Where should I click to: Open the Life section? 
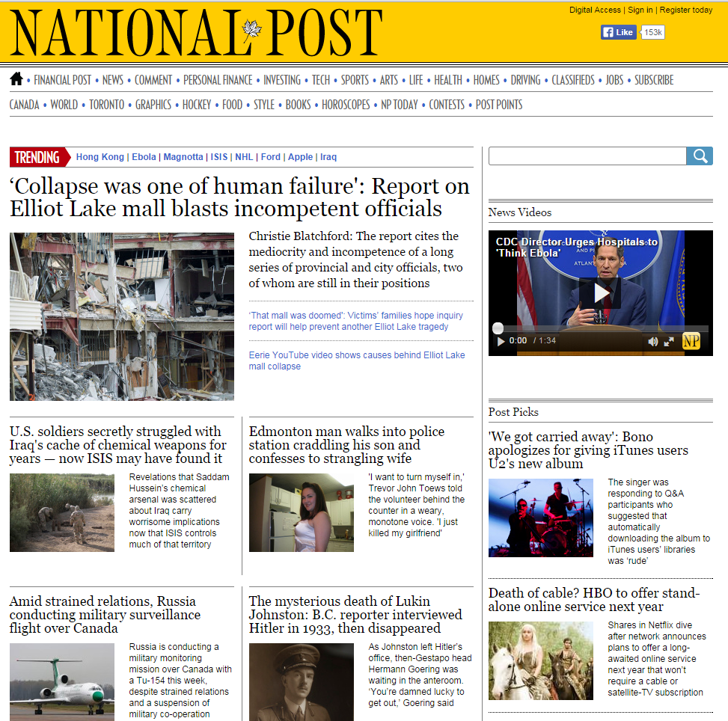tap(416, 80)
